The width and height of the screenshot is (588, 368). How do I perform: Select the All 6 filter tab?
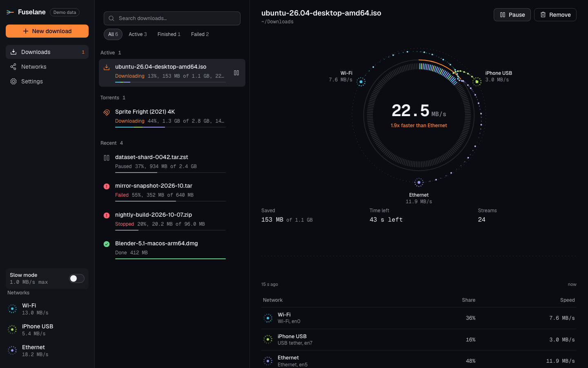tap(113, 34)
